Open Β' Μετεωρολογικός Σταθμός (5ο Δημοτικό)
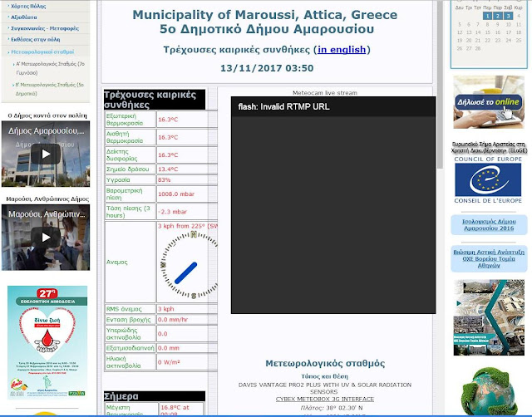 point(50,89)
